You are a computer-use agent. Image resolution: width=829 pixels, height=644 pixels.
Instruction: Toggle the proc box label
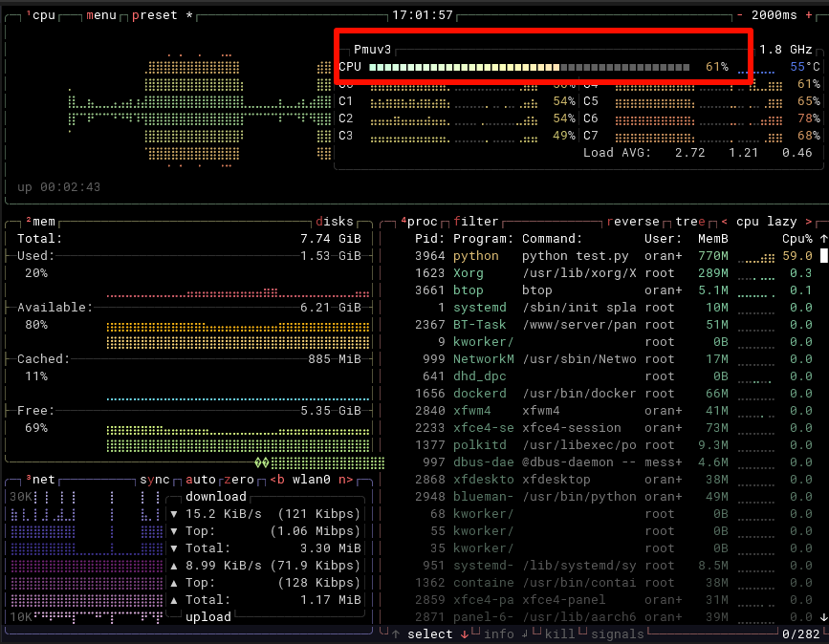pyautogui.click(x=419, y=222)
